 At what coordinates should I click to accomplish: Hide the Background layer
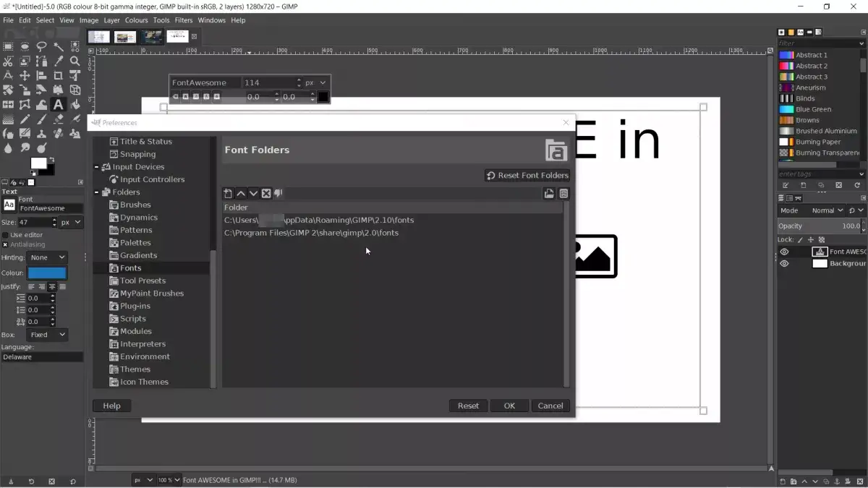784,263
